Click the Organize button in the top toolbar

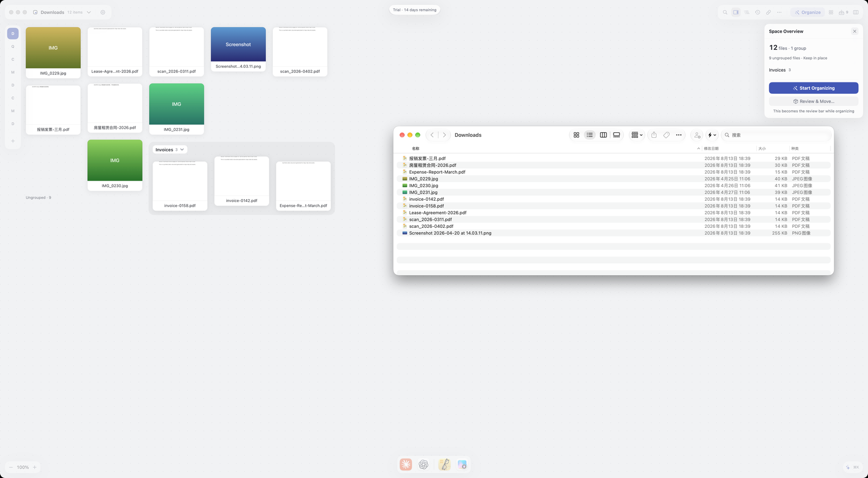coord(807,12)
